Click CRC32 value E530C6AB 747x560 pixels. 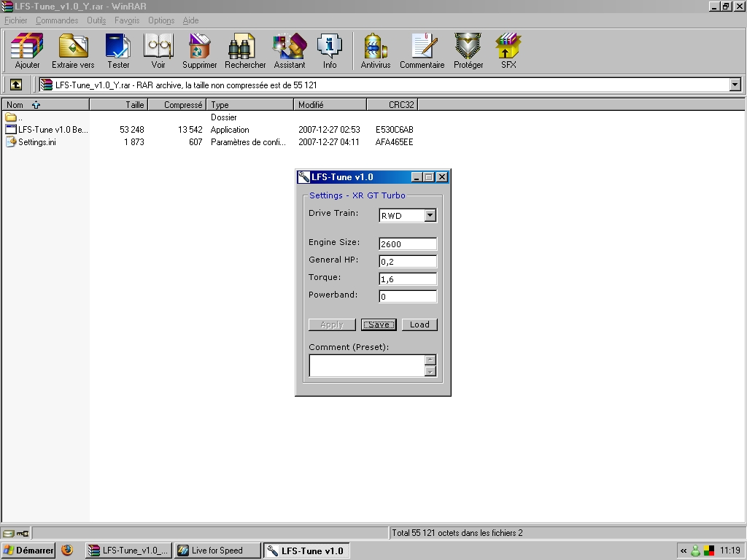click(x=395, y=130)
